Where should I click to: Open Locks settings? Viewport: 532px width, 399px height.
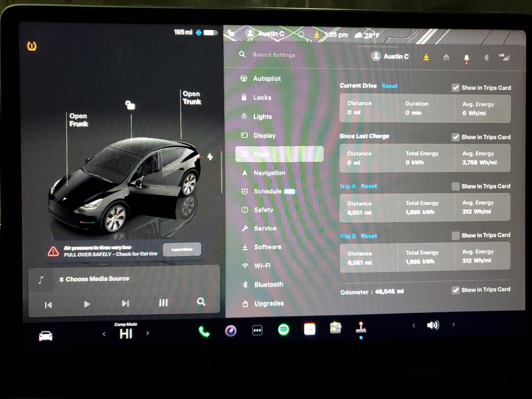coord(256,98)
